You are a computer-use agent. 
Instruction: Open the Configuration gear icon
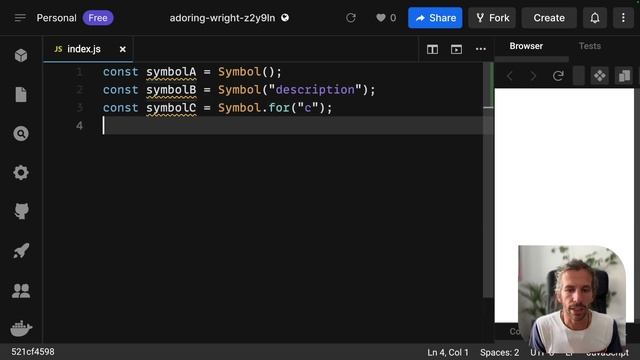pos(21,173)
